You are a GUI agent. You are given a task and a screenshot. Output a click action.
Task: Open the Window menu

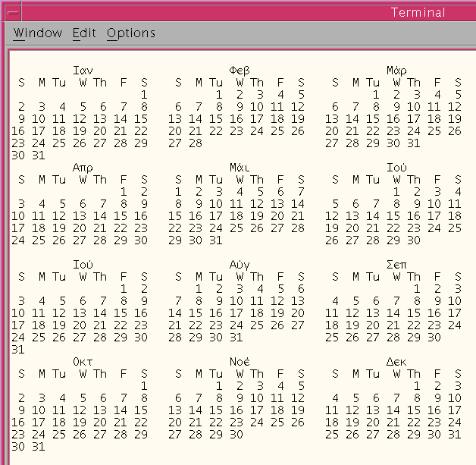38,33
